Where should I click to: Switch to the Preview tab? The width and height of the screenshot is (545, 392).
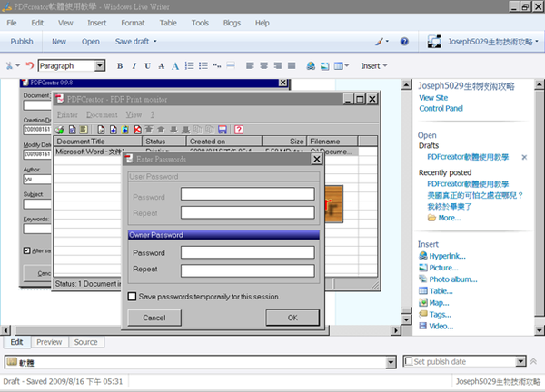(49, 342)
